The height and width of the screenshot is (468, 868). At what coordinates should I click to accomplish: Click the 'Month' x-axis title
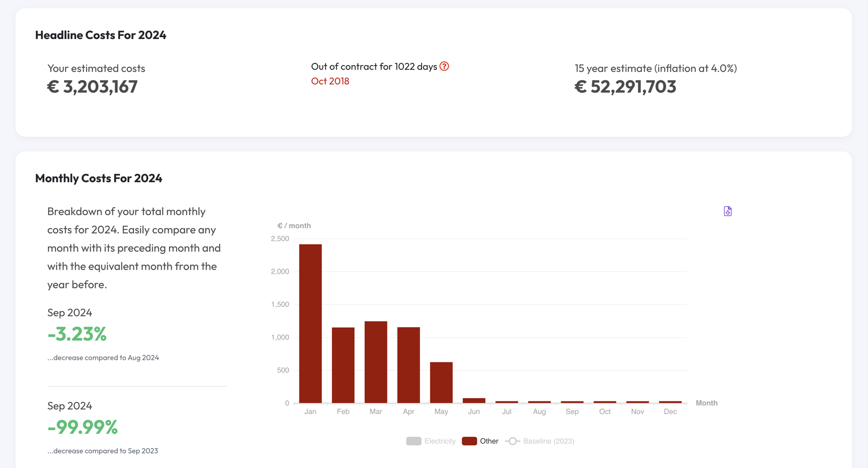click(706, 403)
